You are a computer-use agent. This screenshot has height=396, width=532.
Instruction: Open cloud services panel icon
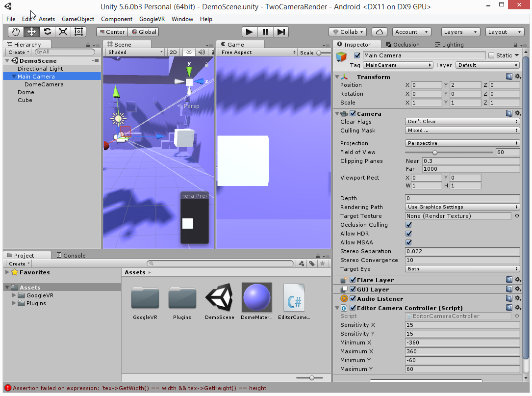point(380,32)
